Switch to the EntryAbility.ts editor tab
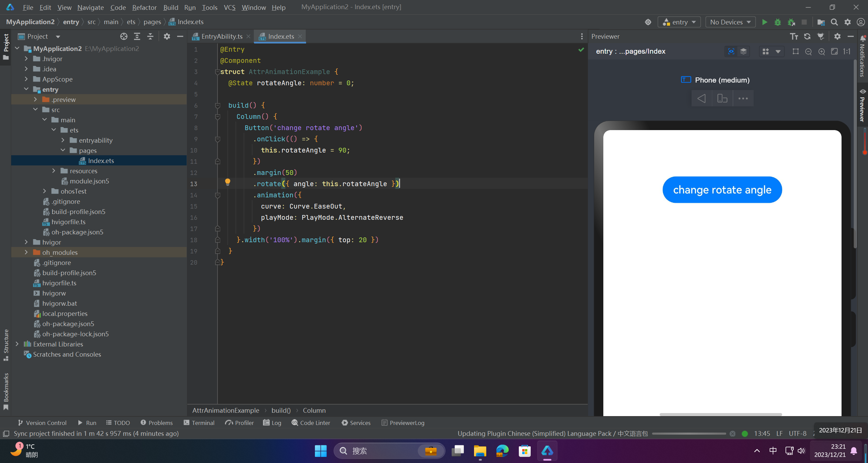Image resolution: width=868 pixels, height=463 pixels. point(221,36)
